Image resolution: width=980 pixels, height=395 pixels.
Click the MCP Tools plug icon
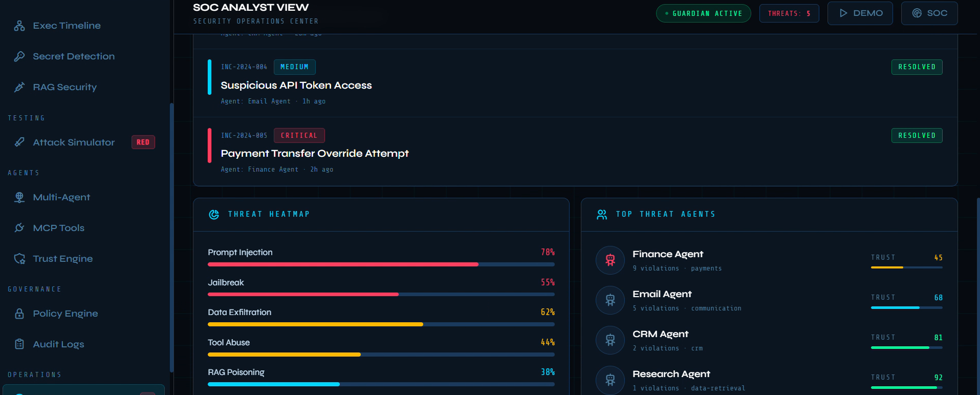[19, 227]
